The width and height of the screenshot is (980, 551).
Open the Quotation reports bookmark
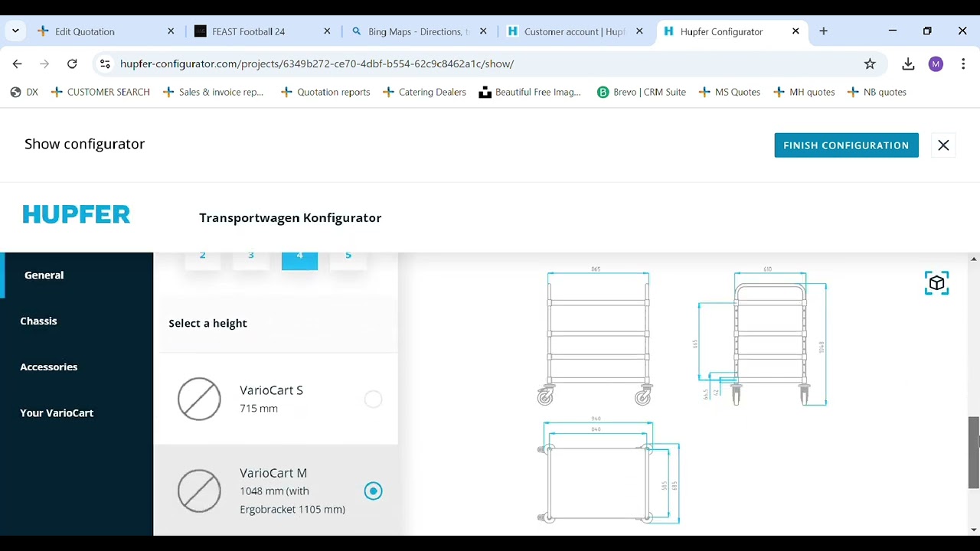(x=325, y=92)
